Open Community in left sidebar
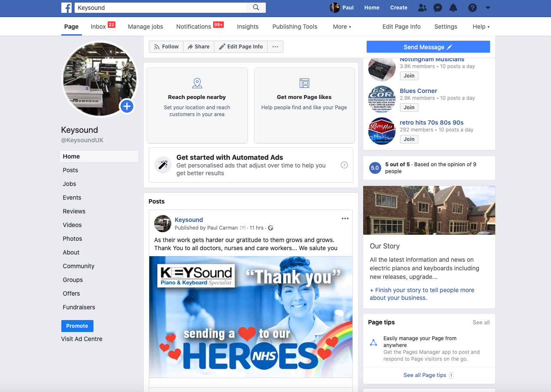 pos(78,266)
